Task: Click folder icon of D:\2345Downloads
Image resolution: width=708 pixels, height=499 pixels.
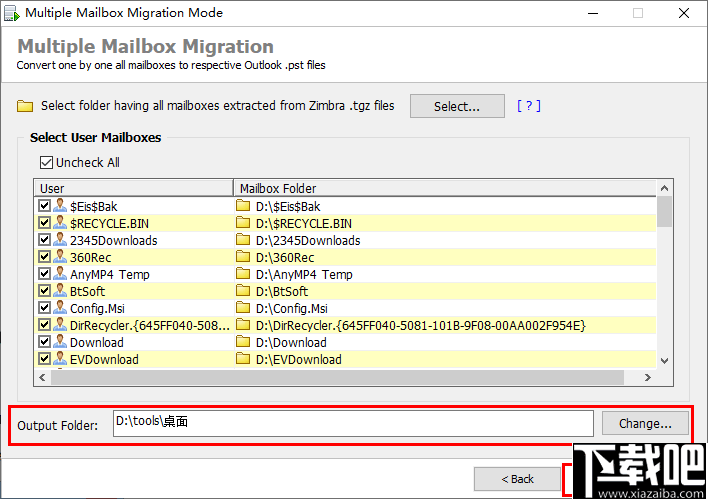Action: tap(243, 240)
